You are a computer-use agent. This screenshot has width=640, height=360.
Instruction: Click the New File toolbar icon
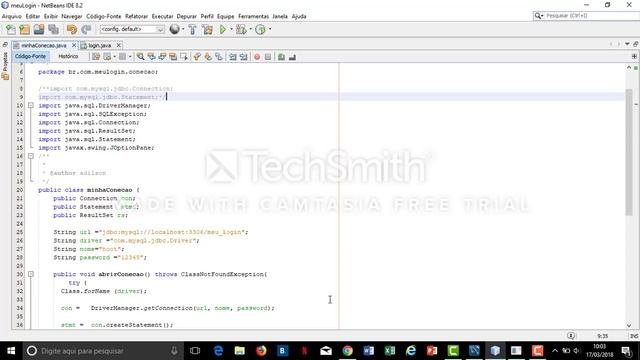click(11, 29)
